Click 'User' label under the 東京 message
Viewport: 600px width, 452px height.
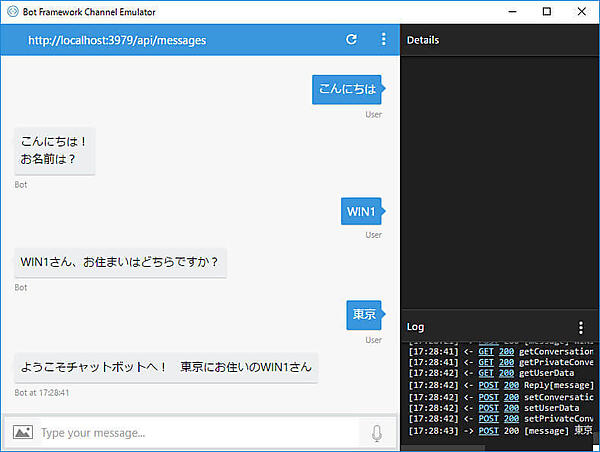373,340
